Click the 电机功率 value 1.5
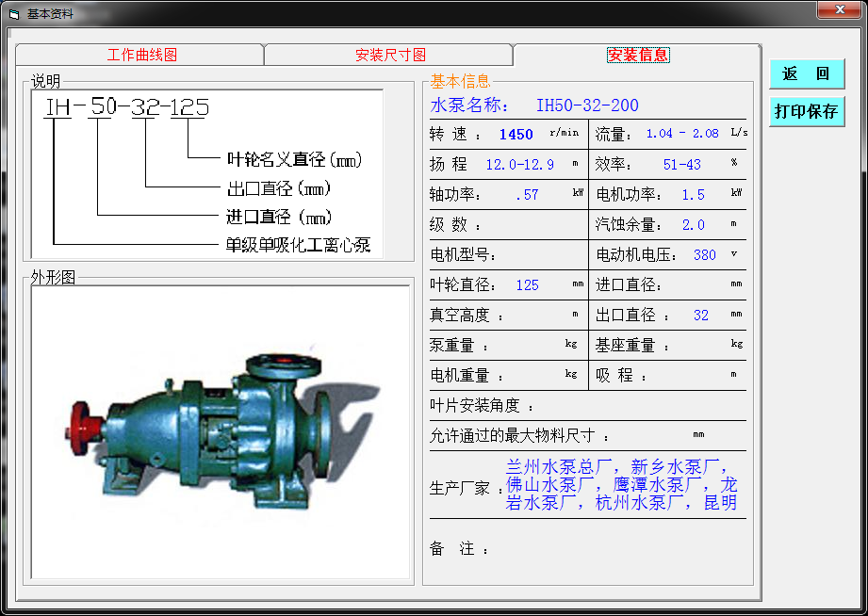Screen dimensions: 868x616 click(693, 195)
